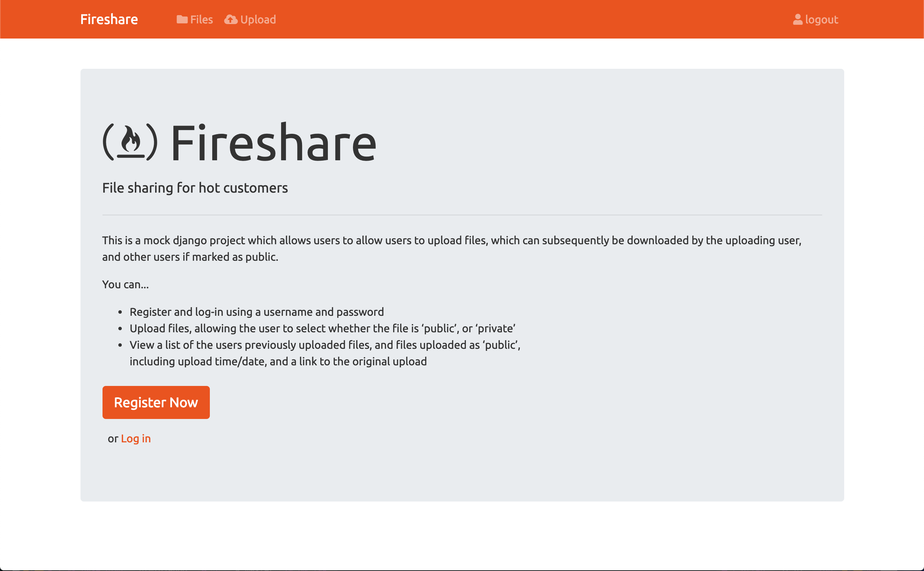Click the cloud upload icon in navbar
Viewport: 924px width, 571px height.
[231, 19]
